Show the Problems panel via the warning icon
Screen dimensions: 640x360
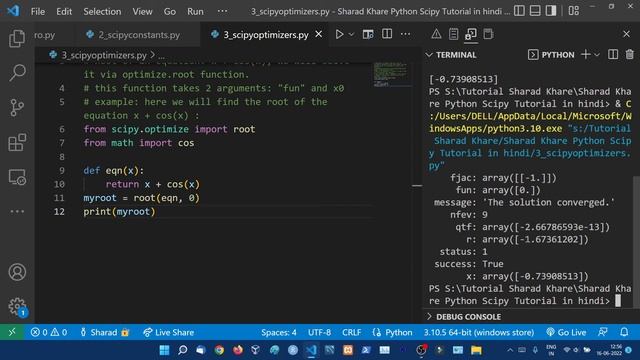click(x=436, y=34)
